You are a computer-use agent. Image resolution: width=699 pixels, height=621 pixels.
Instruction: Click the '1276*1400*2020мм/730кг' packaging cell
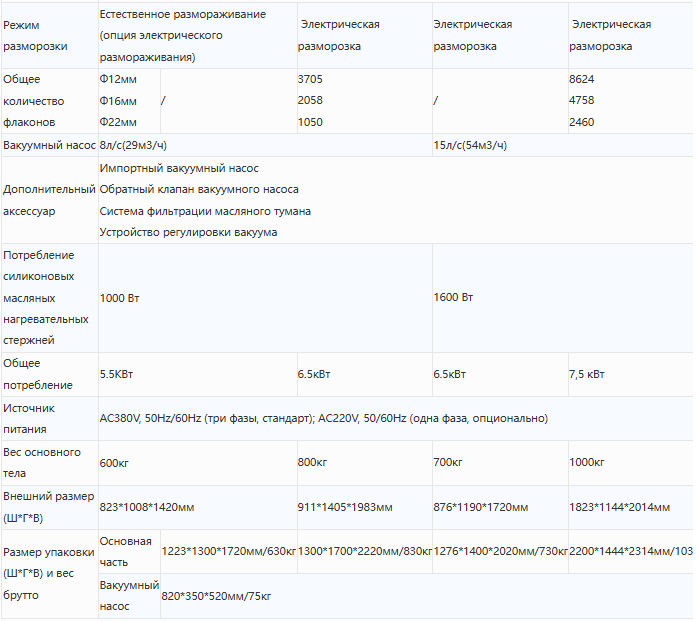point(500,551)
